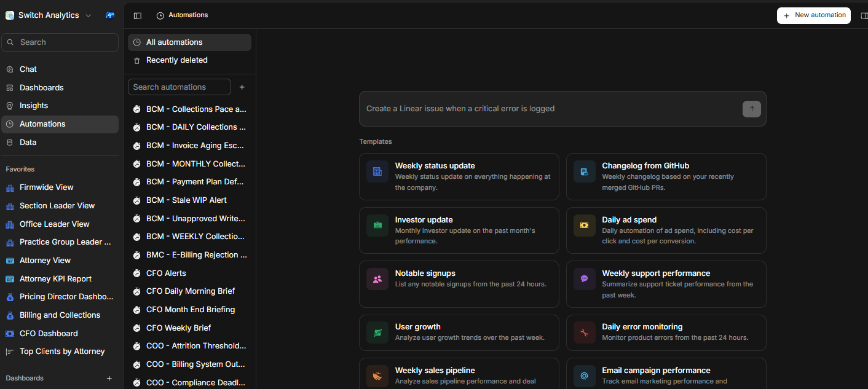The image size is (868, 389).
Task: Click the submit arrow in prompt box
Action: [751, 109]
